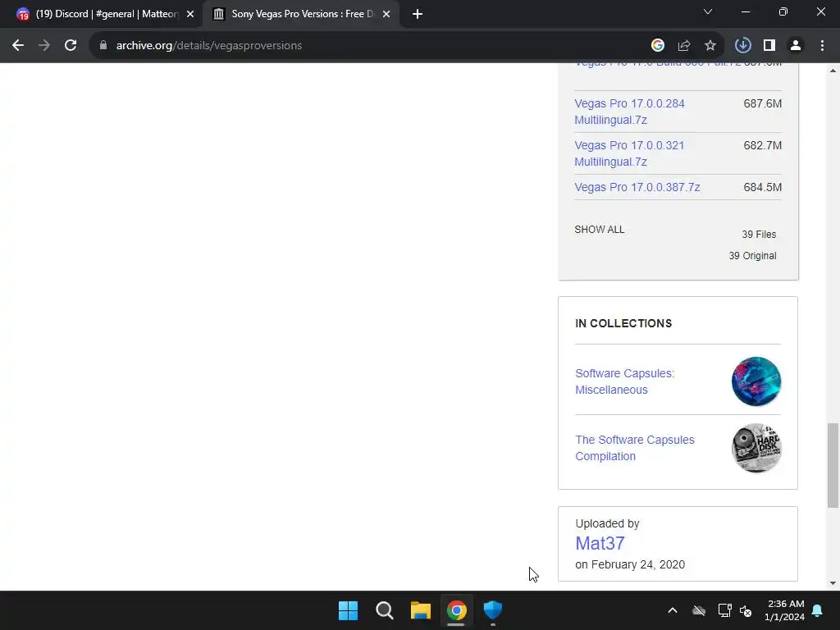View site information lock icon
840x630 pixels.
(x=103, y=46)
